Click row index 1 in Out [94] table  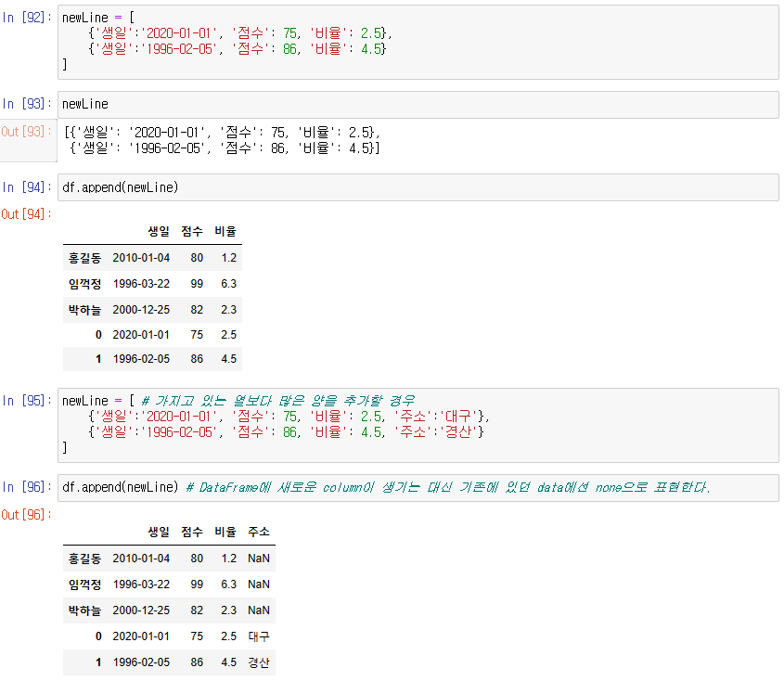coord(98,359)
